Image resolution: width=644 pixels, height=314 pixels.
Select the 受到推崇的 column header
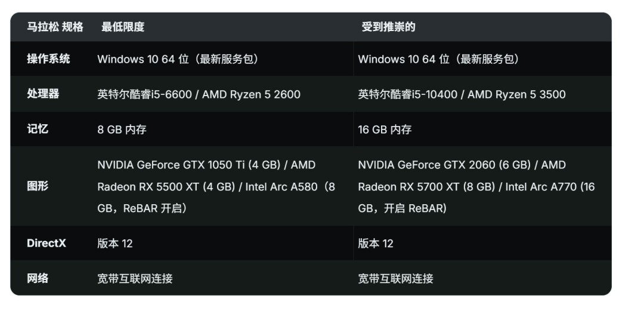[x=388, y=27]
